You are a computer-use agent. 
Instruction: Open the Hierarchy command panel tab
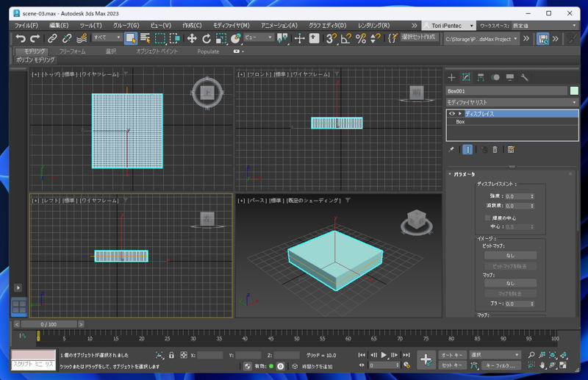[481, 78]
